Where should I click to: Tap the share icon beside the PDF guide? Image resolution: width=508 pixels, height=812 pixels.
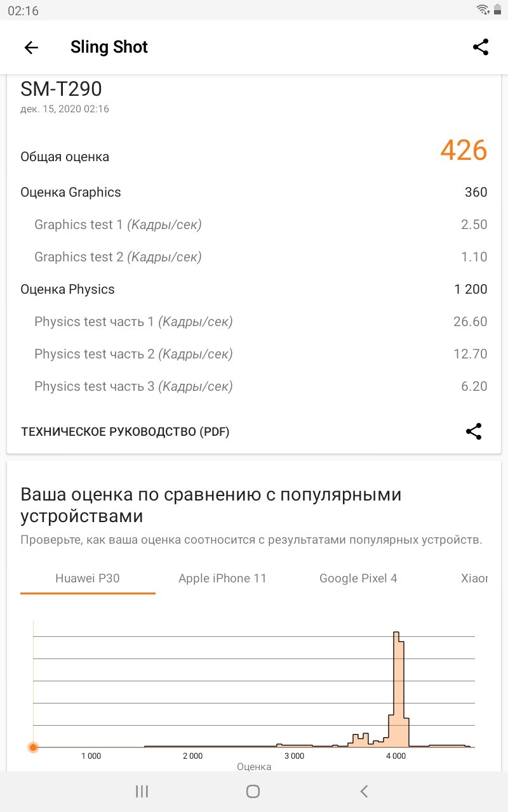point(474,431)
